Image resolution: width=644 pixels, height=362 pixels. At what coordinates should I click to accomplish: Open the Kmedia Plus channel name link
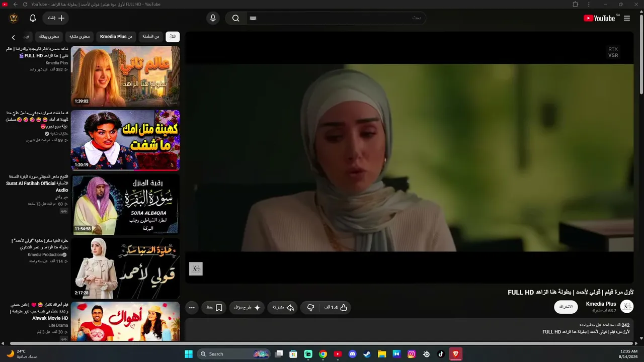[601, 304]
